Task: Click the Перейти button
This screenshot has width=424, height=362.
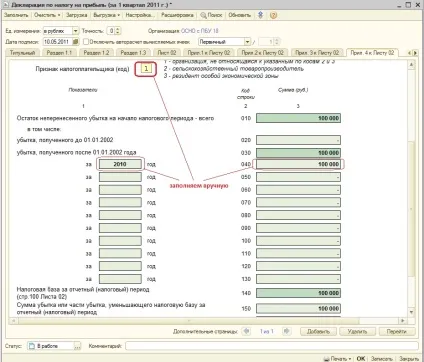Action: (x=397, y=331)
